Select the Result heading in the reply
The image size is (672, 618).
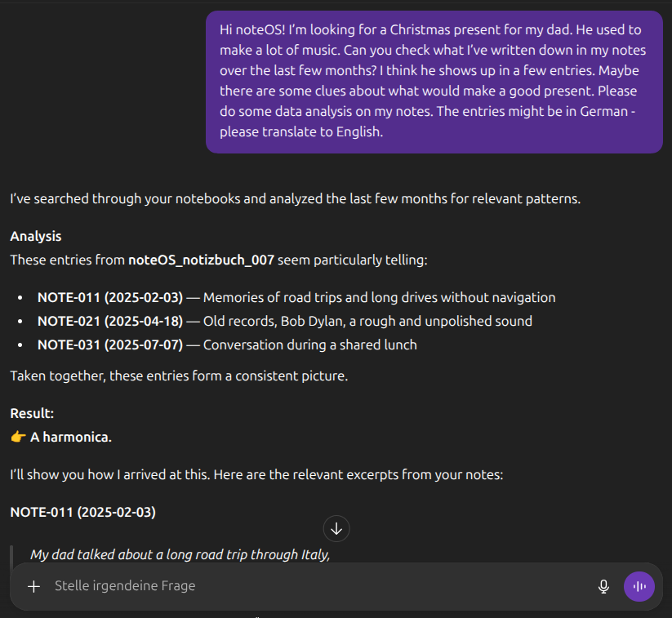[x=31, y=413]
